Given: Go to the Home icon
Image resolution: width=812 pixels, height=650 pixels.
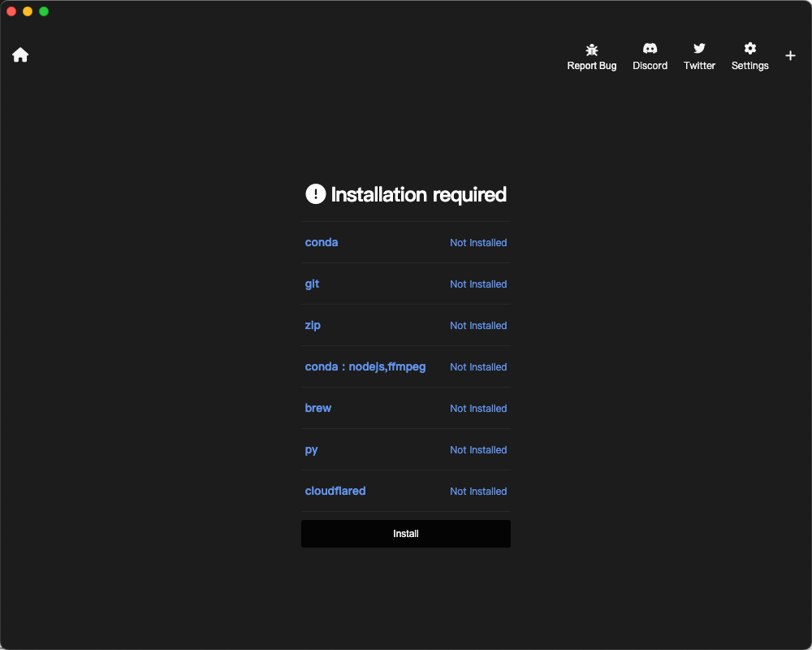Looking at the screenshot, I should 20,55.
